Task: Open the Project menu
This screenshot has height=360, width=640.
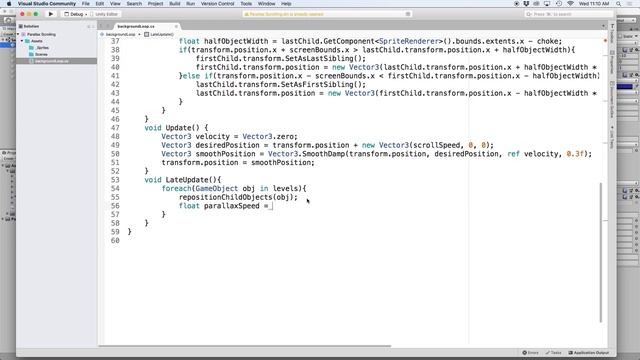Action: click(x=156, y=4)
